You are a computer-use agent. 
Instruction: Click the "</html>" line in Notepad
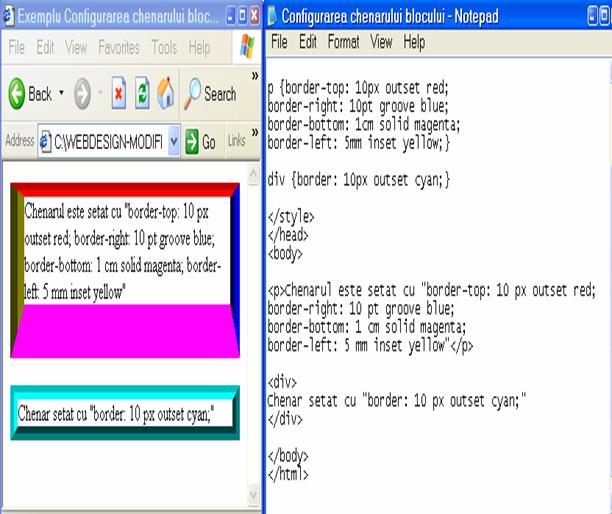288,474
